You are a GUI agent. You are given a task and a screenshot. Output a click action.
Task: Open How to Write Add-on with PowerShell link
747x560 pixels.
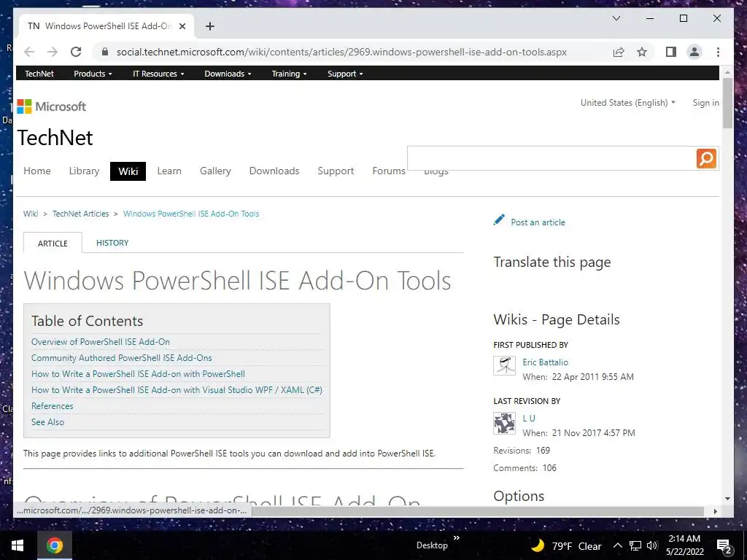click(138, 374)
